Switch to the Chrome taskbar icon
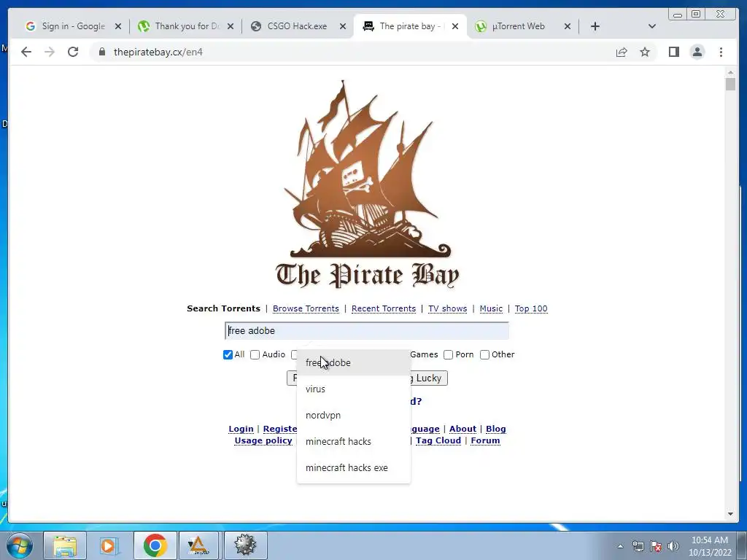This screenshot has width=747, height=560. point(155,545)
